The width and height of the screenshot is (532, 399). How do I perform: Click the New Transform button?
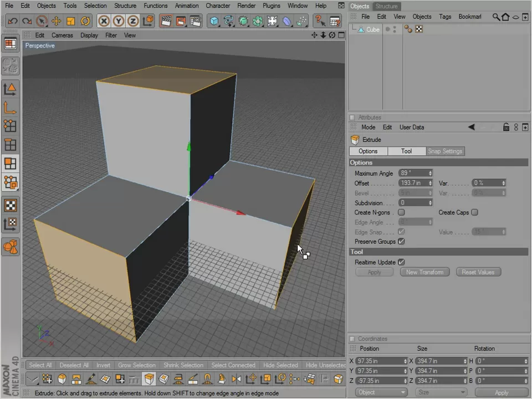coord(425,272)
